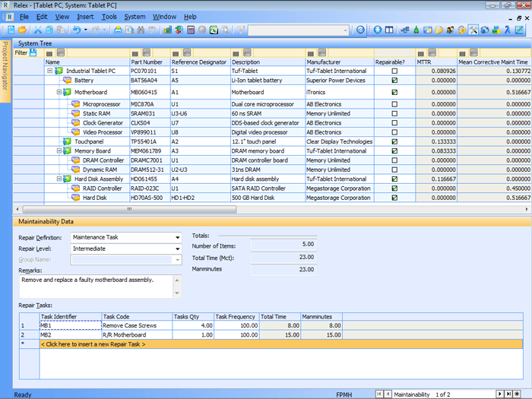Select the Video Processor tree row
This screenshot has width=532, height=399.
coord(103,132)
